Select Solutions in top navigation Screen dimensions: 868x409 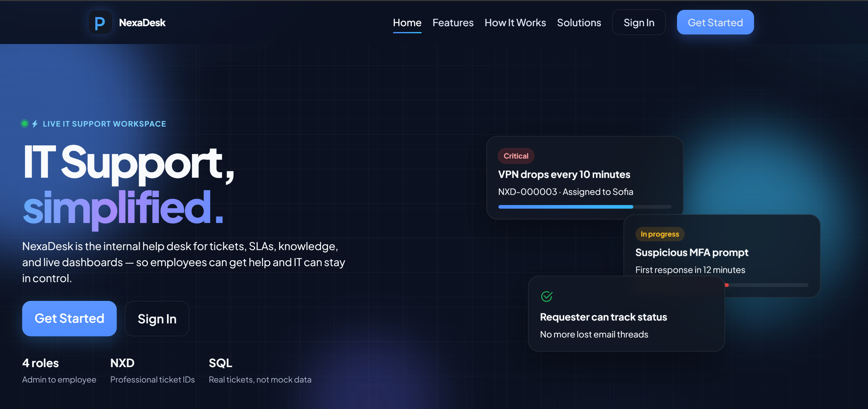(578, 22)
